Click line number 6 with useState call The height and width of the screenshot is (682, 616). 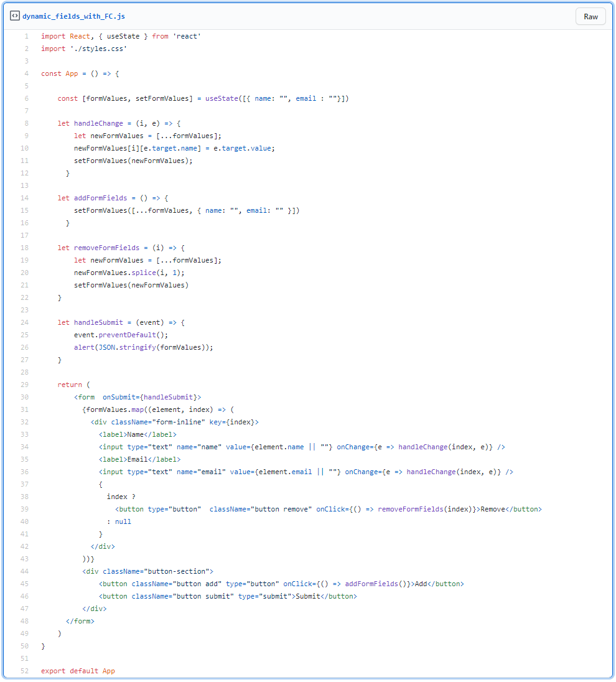26,98
